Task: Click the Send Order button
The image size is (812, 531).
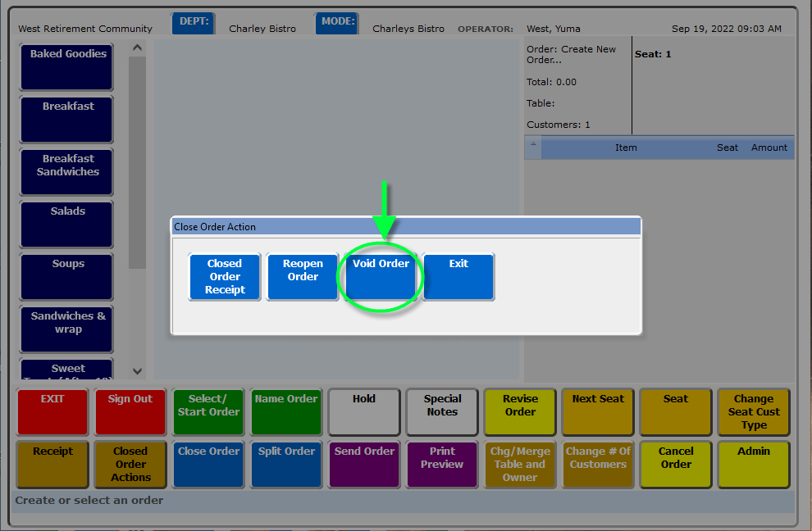Action: pyautogui.click(x=364, y=464)
